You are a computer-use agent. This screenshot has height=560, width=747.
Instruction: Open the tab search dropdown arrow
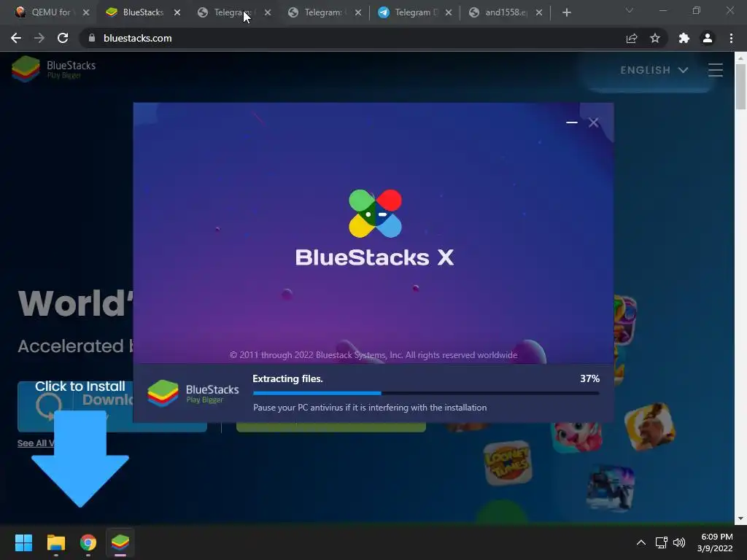pyautogui.click(x=630, y=10)
